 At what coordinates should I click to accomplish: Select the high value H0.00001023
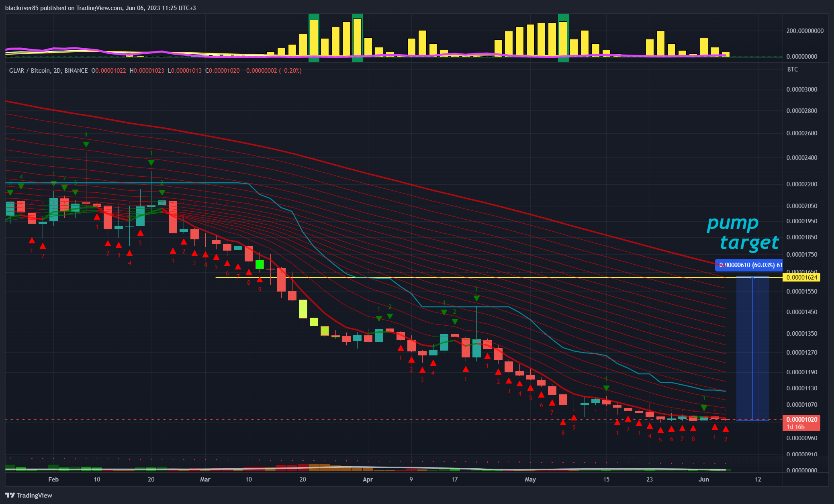pos(147,71)
